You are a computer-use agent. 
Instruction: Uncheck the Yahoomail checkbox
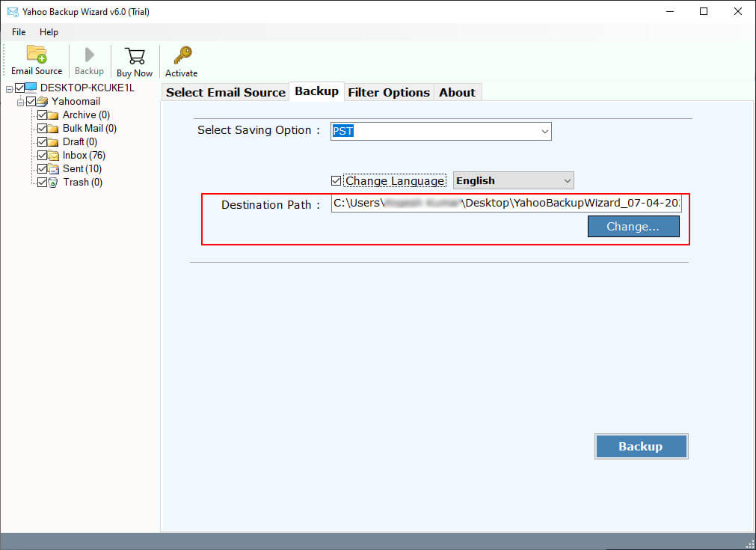click(x=31, y=101)
